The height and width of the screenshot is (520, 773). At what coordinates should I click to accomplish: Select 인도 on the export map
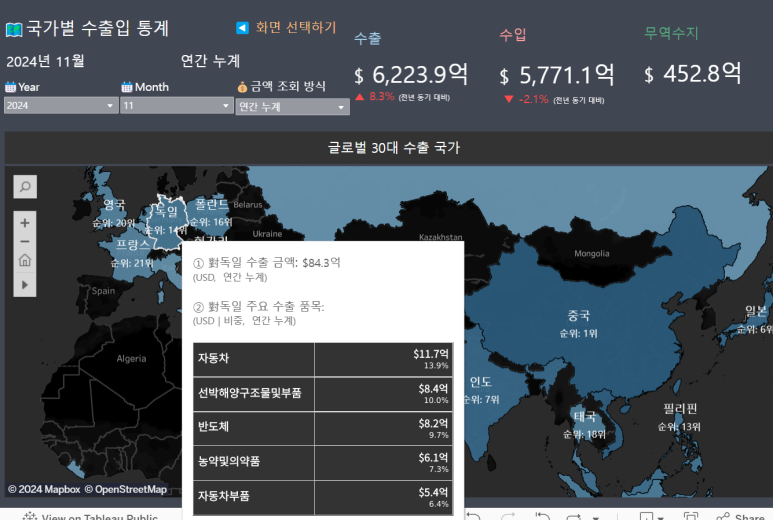(481, 381)
